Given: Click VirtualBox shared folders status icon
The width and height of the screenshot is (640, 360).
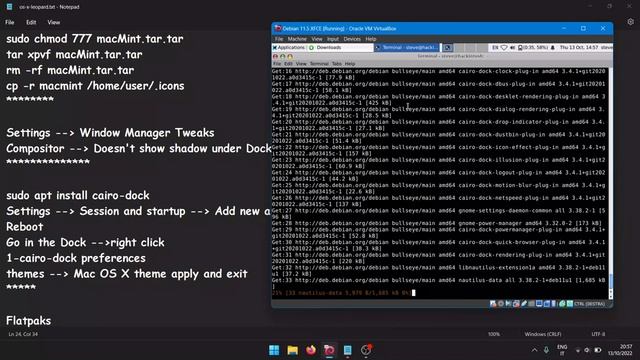Looking at the screenshot, I should click(x=531, y=304).
